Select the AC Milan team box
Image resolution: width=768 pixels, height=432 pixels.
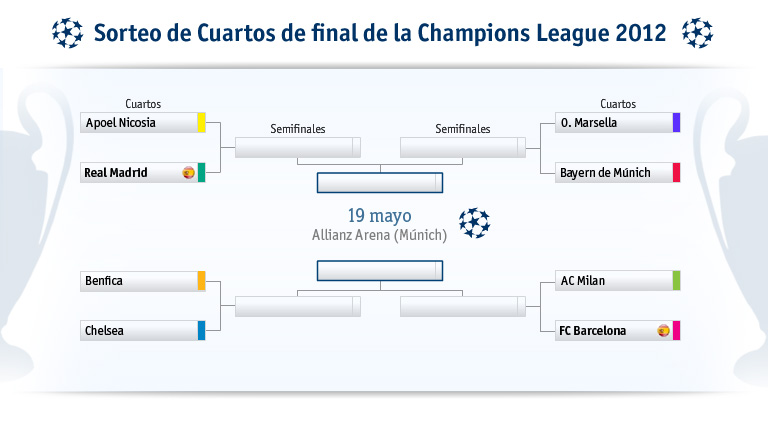pos(613,281)
